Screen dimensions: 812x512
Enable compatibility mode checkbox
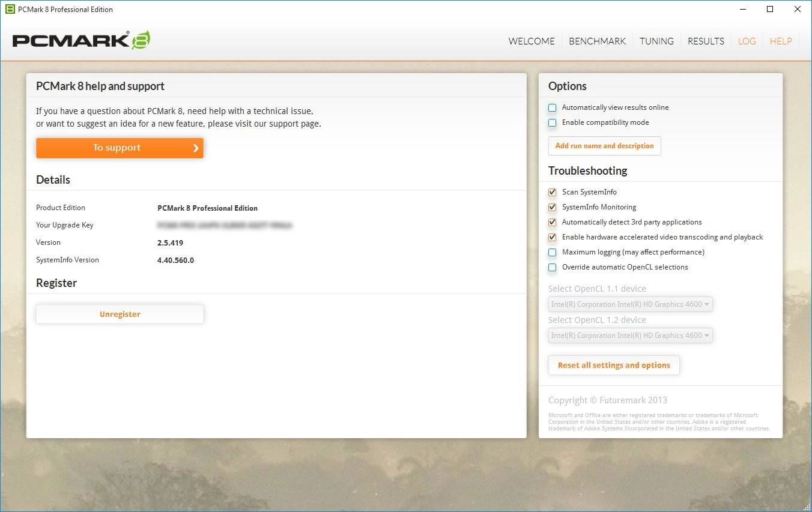pos(553,123)
